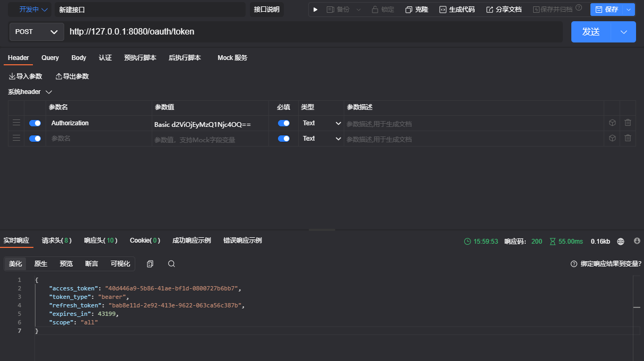Disable the Authorization header toggle
644x361 pixels.
point(35,123)
